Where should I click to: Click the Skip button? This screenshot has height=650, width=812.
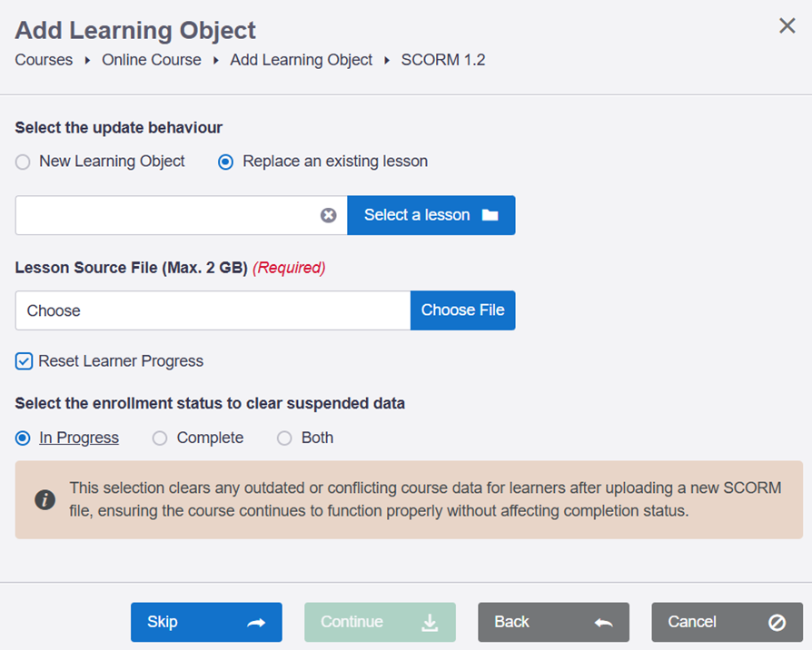[206, 622]
